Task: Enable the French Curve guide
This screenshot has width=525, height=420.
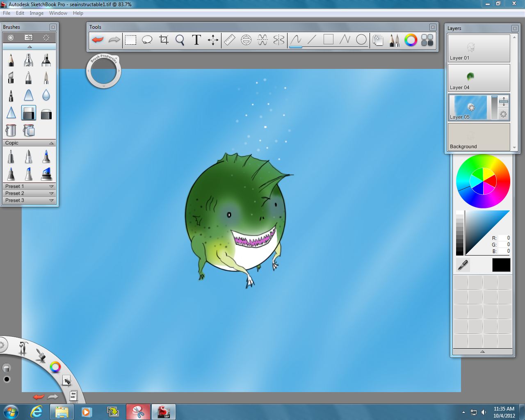Action: (x=262, y=40)
